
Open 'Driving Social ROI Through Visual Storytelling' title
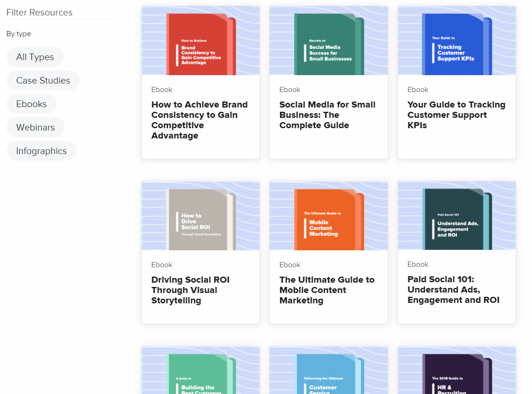point(190,290)
